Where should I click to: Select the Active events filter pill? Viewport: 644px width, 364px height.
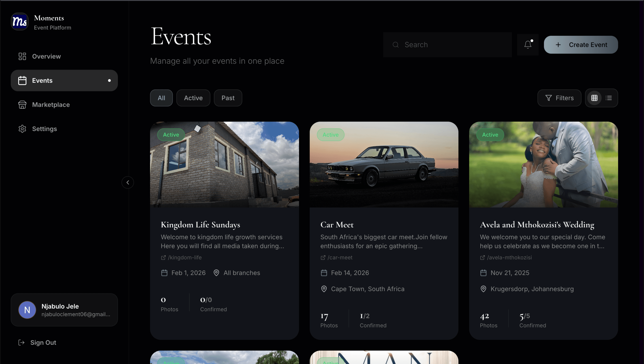click(193, 98)
